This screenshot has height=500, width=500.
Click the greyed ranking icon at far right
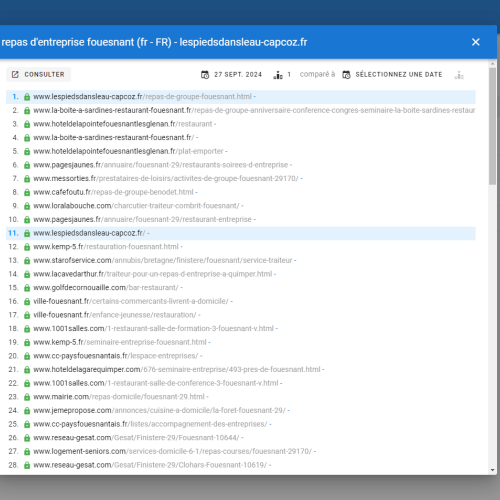coord(459,75)
